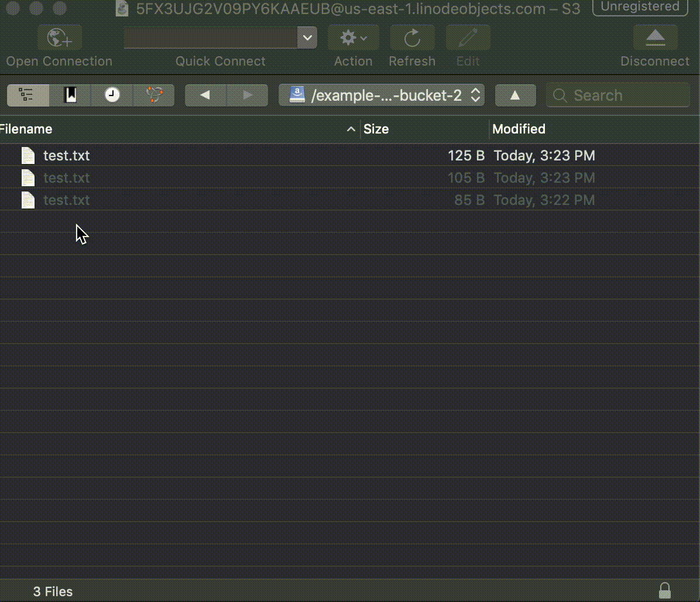The height and width of the screenshot is (602, 700).
Task: Expand the Quick Connect dropdown arrow
Action: point(307,39)
